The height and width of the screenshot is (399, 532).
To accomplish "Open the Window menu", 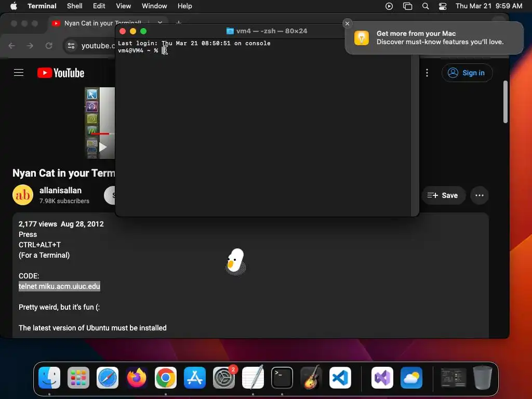I will 154,6.
